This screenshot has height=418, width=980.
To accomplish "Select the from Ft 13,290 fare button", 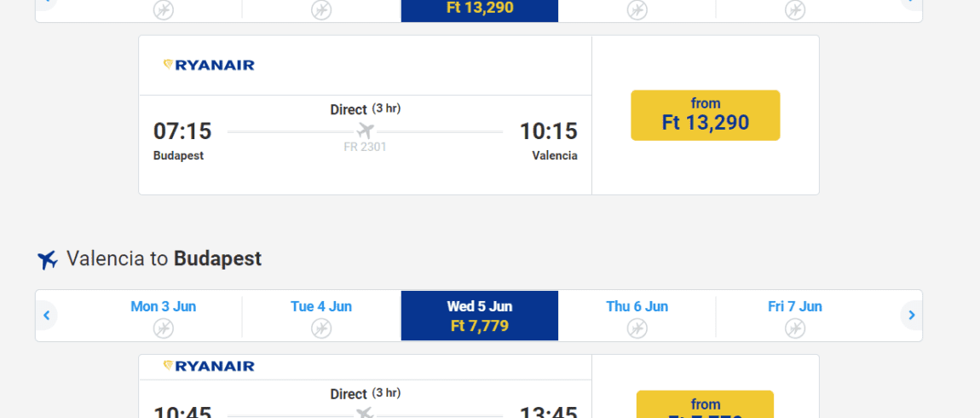I will pyautogui.click(x=706, y=115).
